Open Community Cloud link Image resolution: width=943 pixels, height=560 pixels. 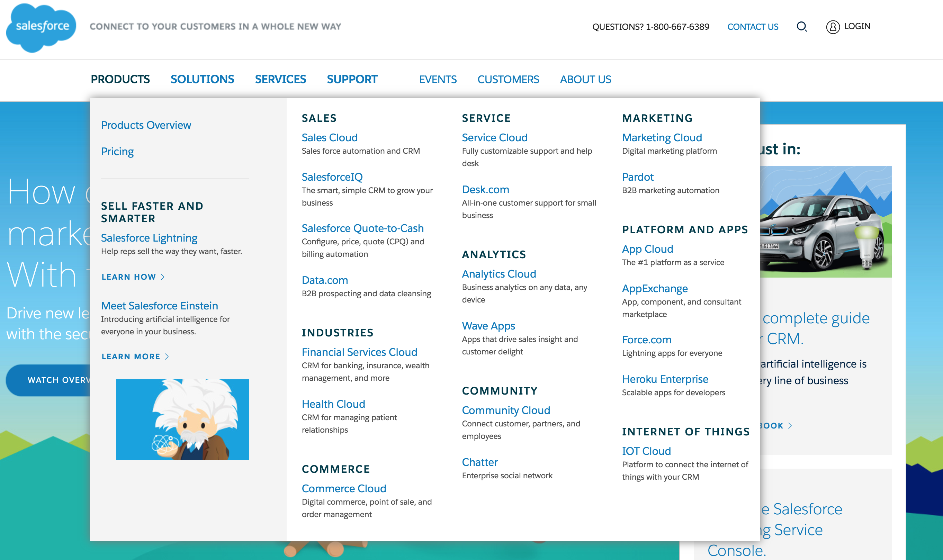coord(506,410)
